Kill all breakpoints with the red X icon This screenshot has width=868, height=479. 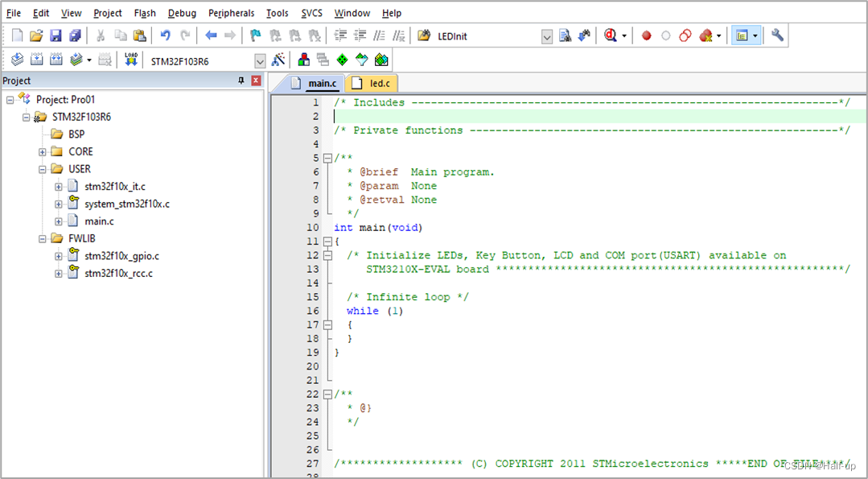tap(706, 36)
